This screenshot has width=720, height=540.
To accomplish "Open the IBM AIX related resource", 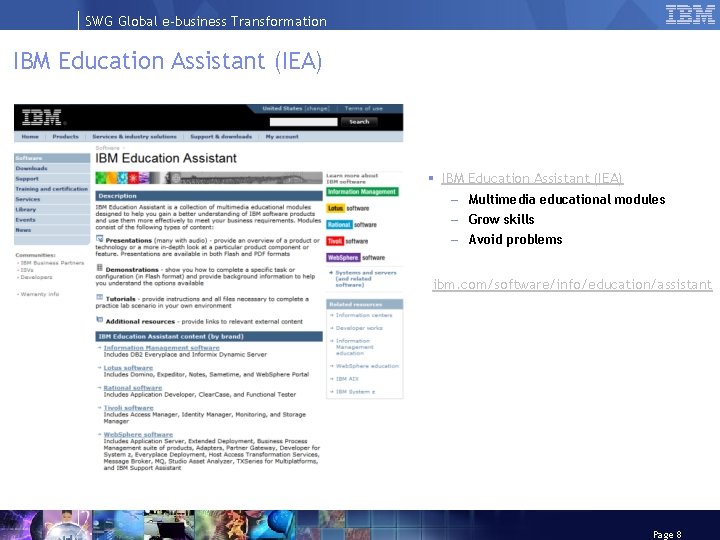I will point(347,379).
